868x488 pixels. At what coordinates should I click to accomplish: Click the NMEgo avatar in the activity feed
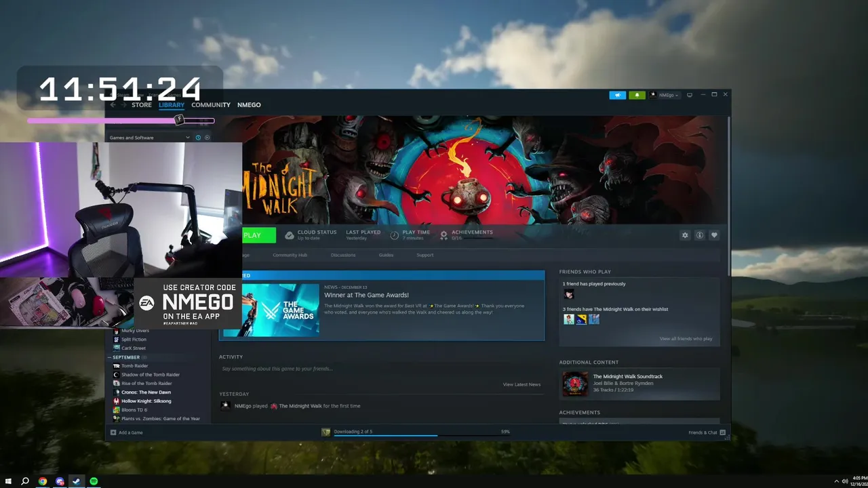coord(226,406)
